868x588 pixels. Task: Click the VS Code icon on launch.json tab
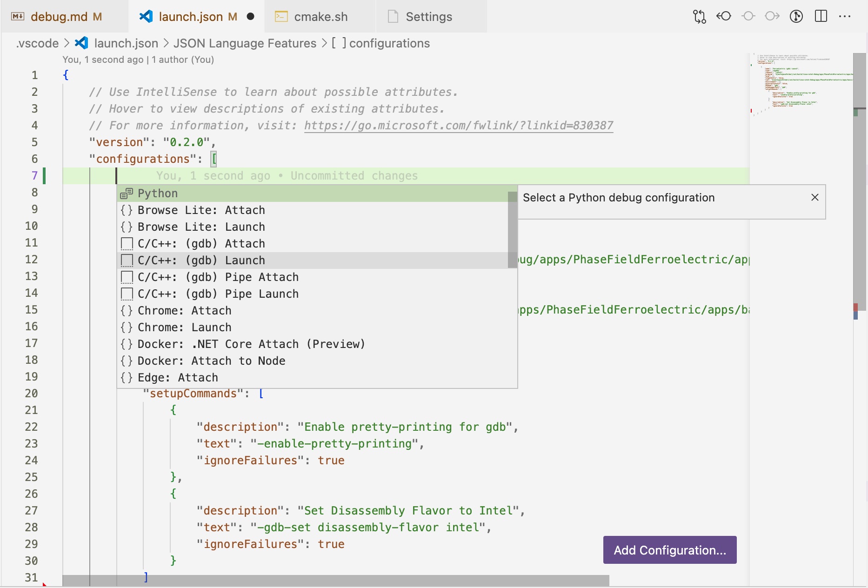146,17
